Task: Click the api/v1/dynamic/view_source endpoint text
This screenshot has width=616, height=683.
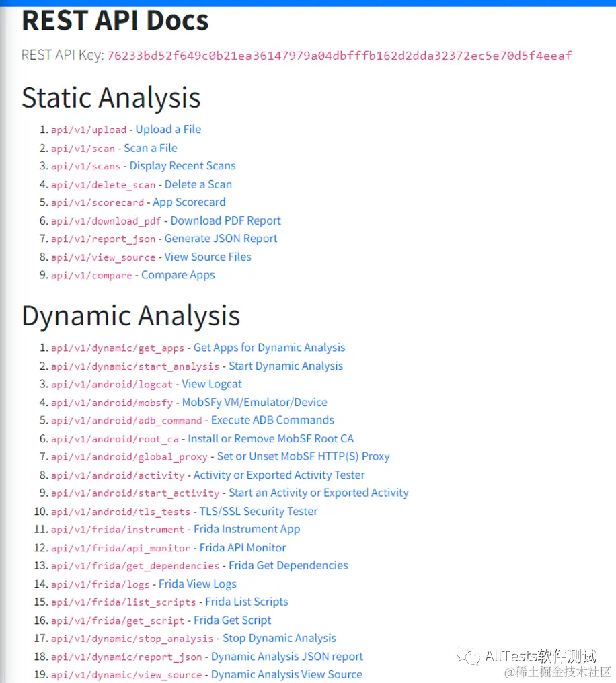Action: [127, 674]
